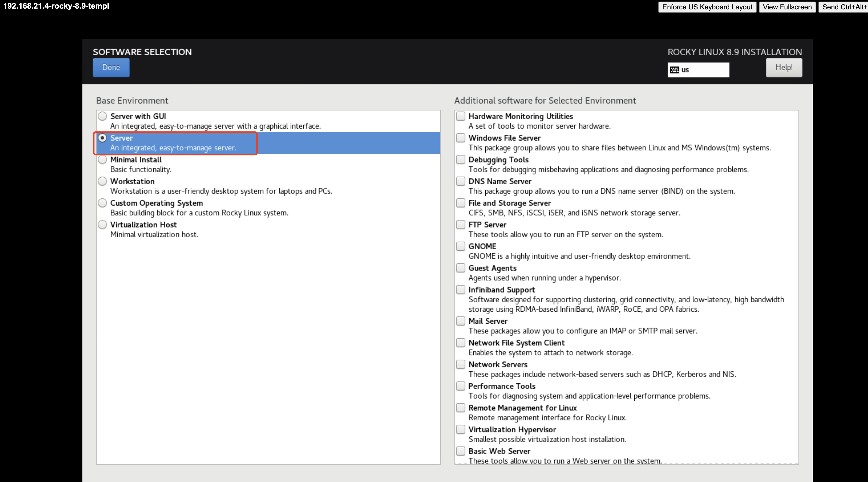868x482 pixels.
Task: Click 'These tools allow you to run an FTP server' text
Action: click(x=565, y=234)
